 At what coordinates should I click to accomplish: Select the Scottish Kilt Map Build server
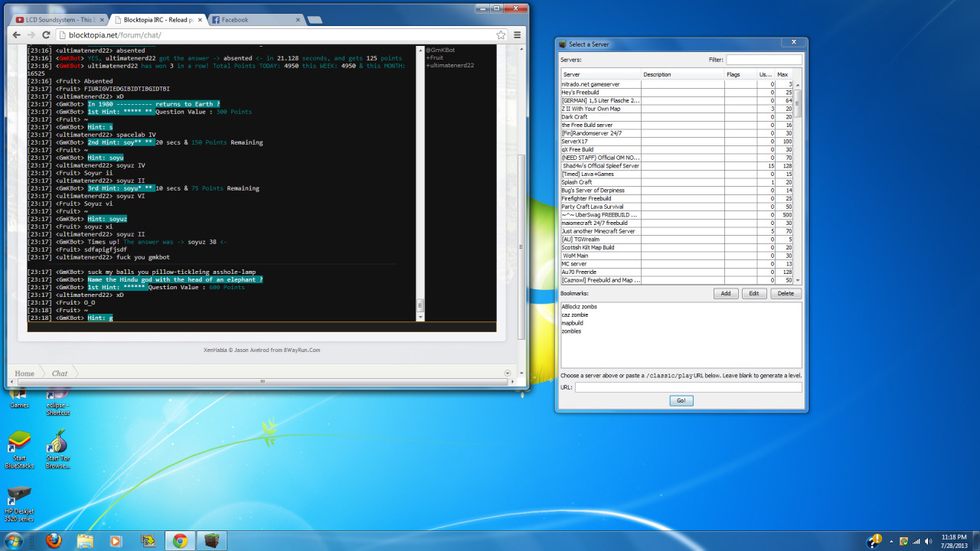click(677, 247)
